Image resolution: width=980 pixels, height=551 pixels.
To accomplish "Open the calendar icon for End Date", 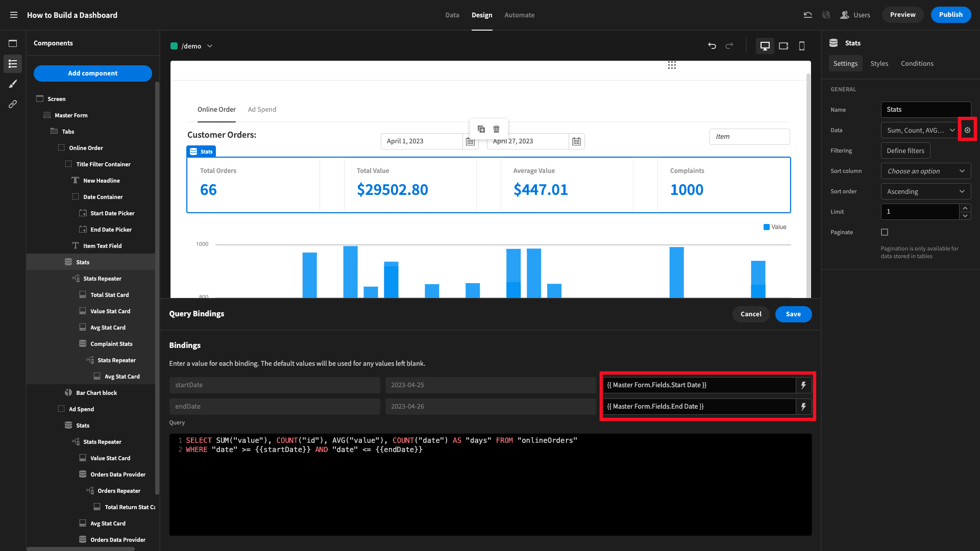I will click(x=576, y=141).
